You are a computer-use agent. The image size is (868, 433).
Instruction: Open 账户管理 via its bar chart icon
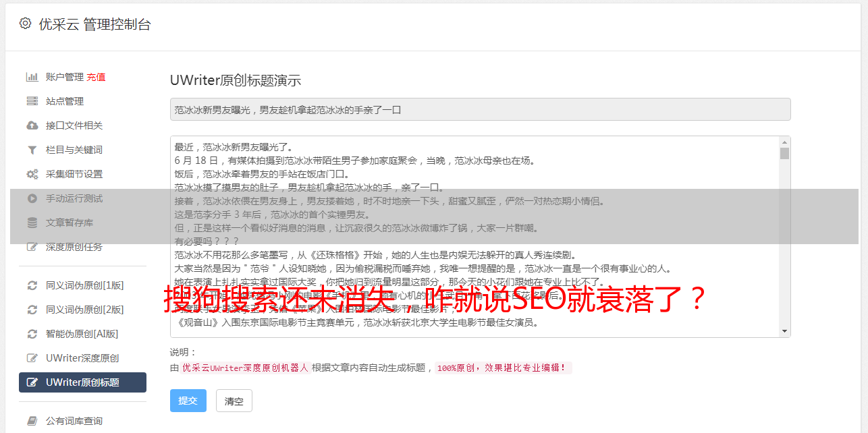32,77
